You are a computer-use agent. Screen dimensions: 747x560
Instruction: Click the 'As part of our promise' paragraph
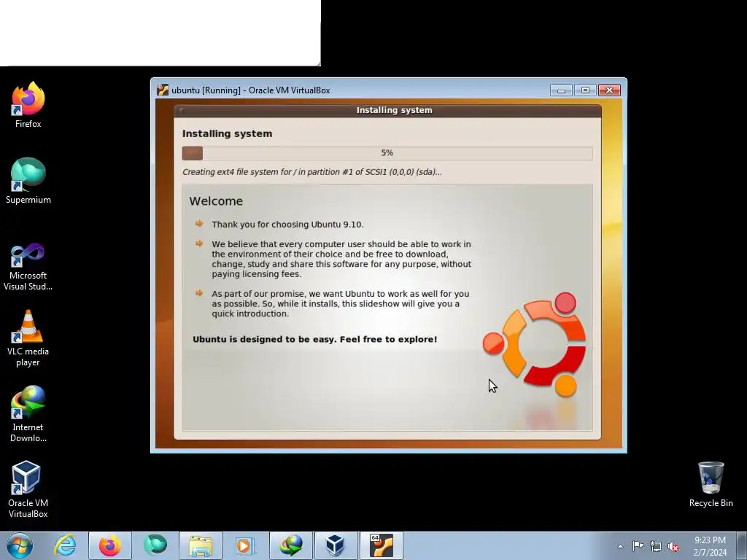point(341,304)
